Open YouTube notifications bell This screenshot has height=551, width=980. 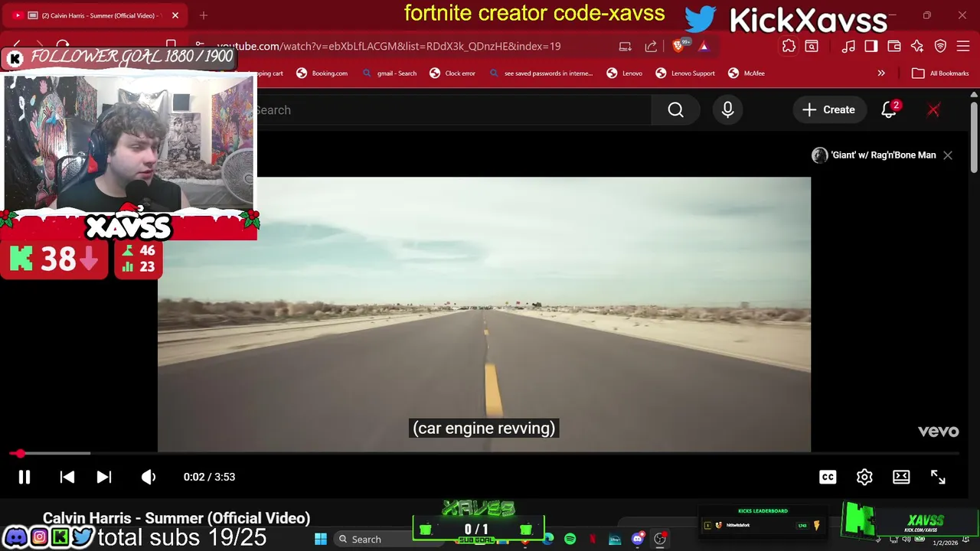[x=889, y=110]
